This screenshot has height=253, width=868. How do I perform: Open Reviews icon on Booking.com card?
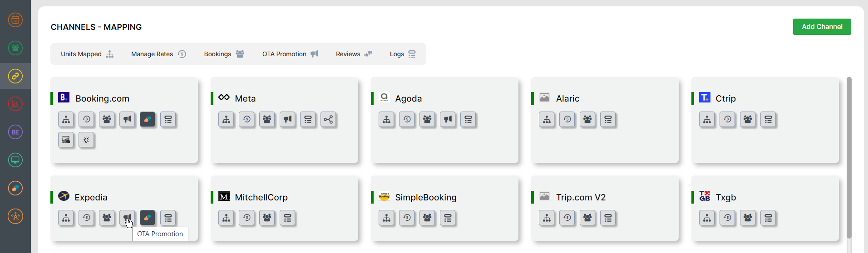click(x=148, y=119)
